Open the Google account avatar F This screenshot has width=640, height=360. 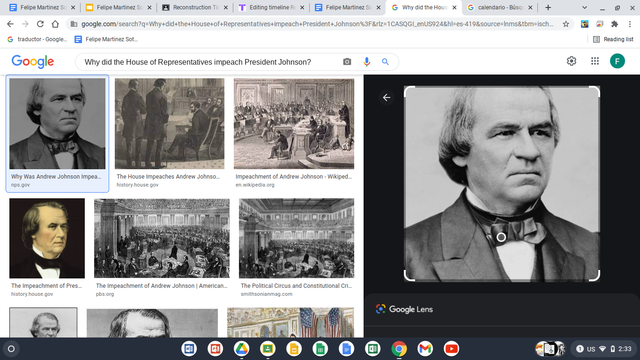pyautogui.click(x=617, y=61)
